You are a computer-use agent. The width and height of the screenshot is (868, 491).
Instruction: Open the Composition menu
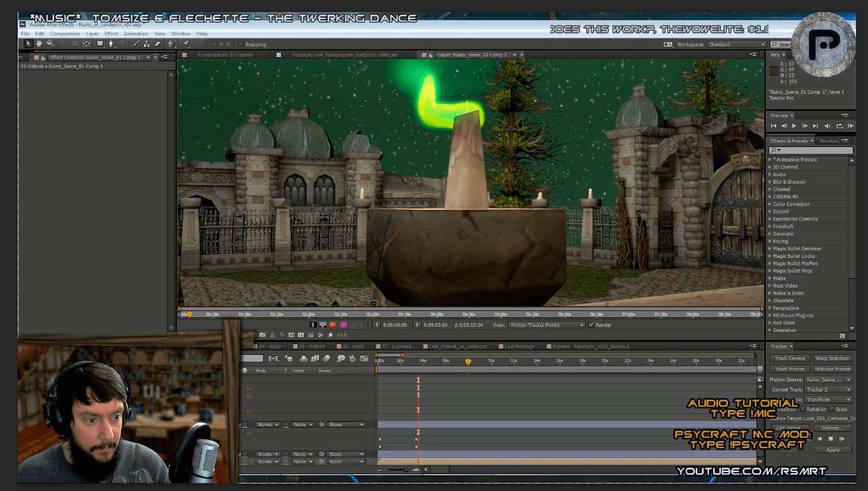(65, 34)
